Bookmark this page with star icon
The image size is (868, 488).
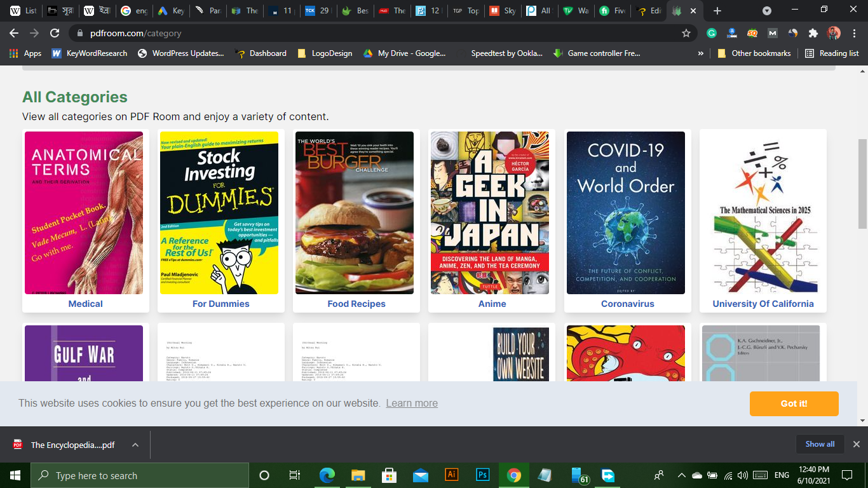pos(686,33)
